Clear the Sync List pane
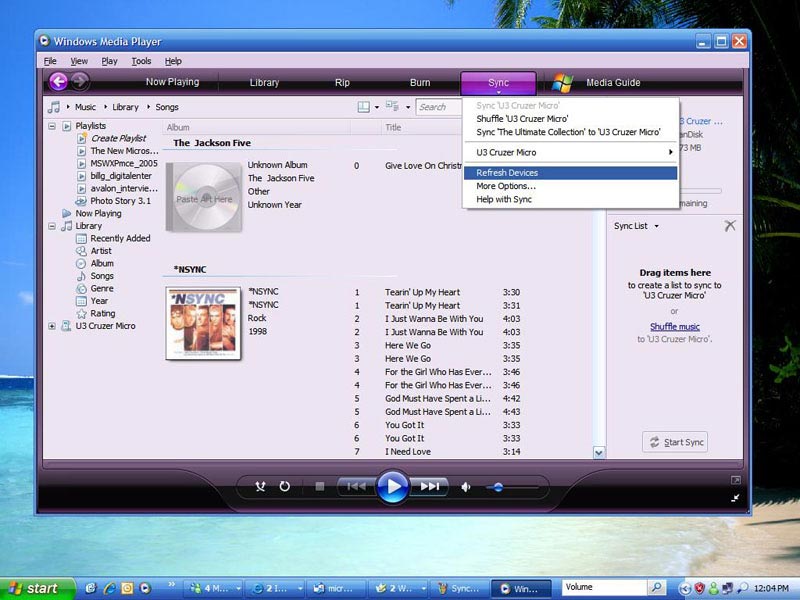Screen dimensions: 800x600 tap(730, 226)
